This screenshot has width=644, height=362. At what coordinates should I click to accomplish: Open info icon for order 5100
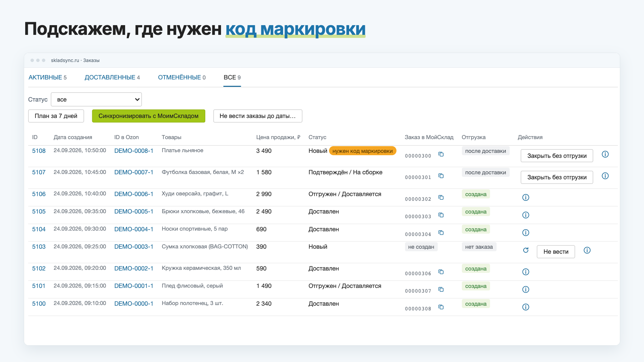coord(526,307)
